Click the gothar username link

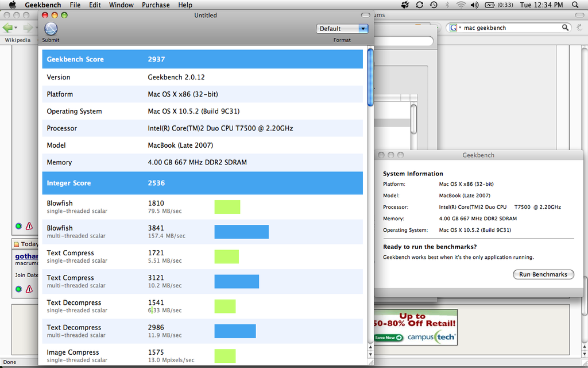26,256
